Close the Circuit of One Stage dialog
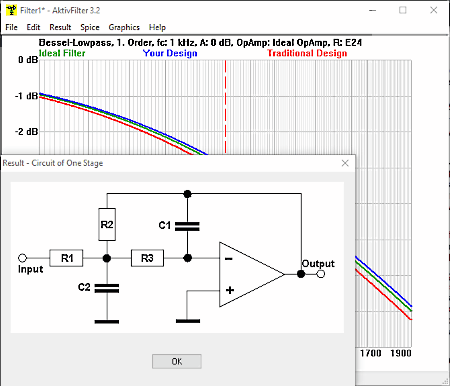Image resolution: width=450 pixels, height=386 pixels. 345,163
